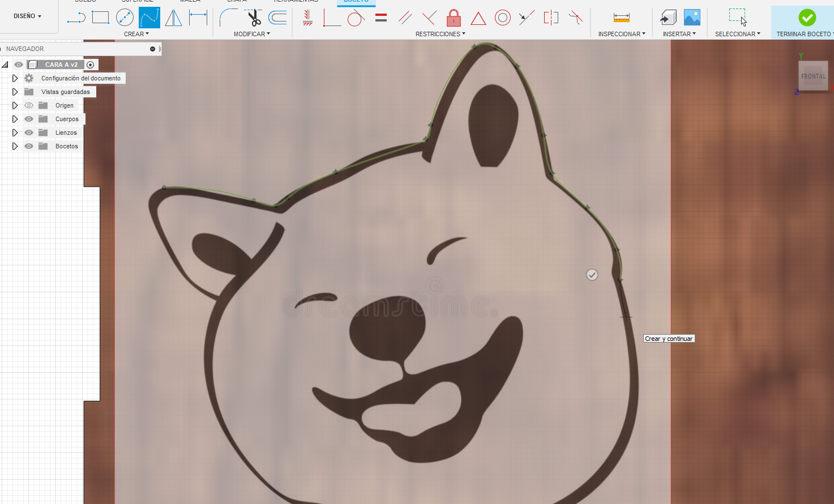834x504 pixels.
Task: Activate the CARA A v2 radio button
Action: 90,65
